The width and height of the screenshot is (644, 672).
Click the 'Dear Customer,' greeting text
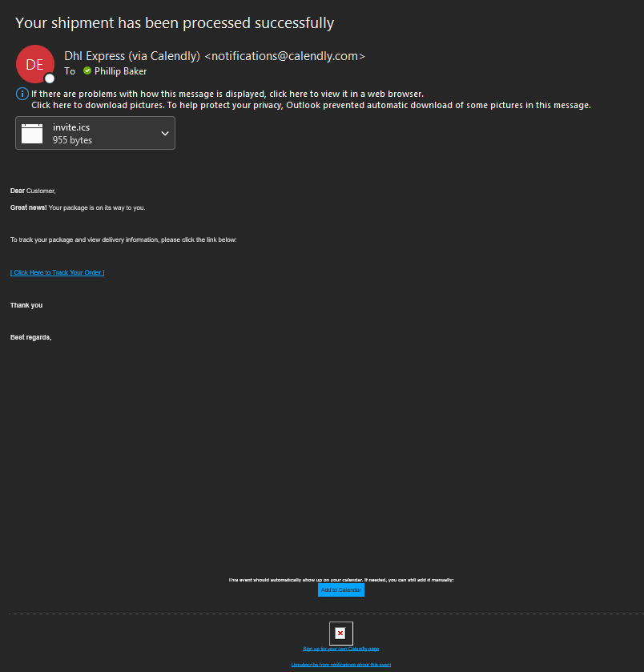(x=33, y=191)
